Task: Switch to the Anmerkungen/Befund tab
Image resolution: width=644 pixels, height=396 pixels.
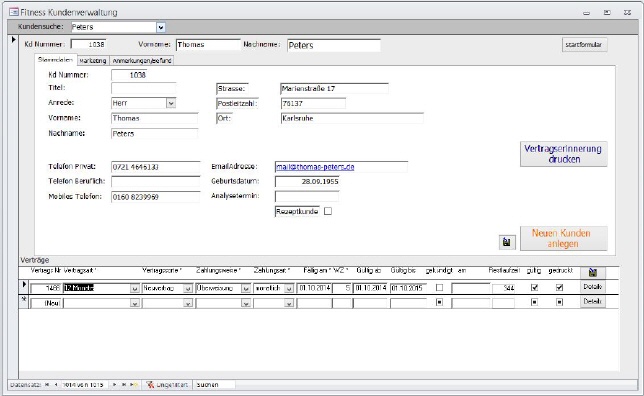Action: 142,60
